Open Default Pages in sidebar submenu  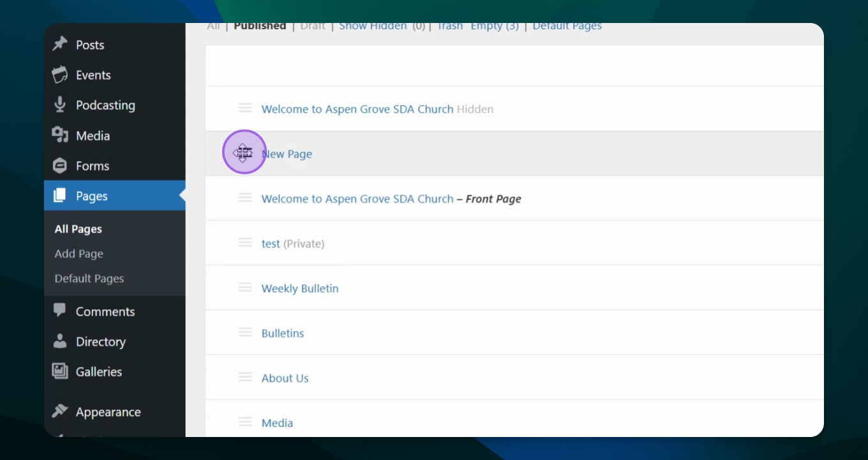(x=89, y=279)
